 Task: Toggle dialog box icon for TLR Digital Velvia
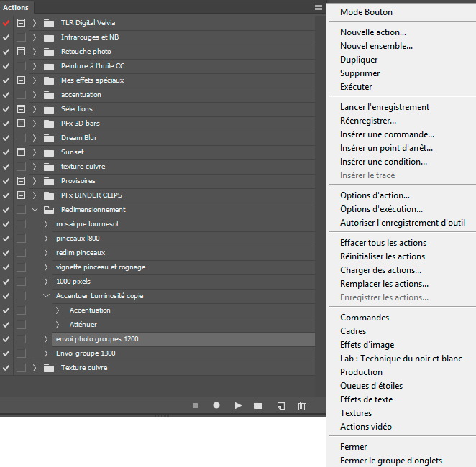pos(21,23)
